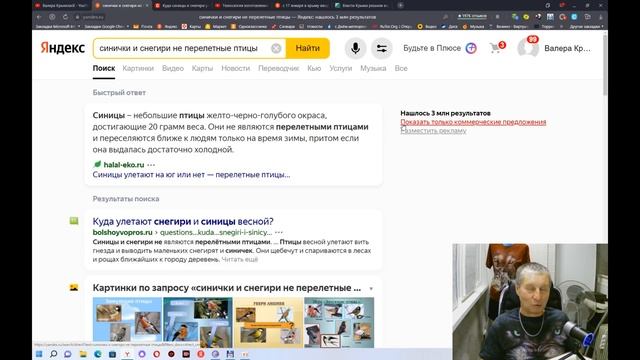The height and width of the screenshot is (360, 640).
Task: Click the browser back arrow
Action: click(x=39, y=17)
